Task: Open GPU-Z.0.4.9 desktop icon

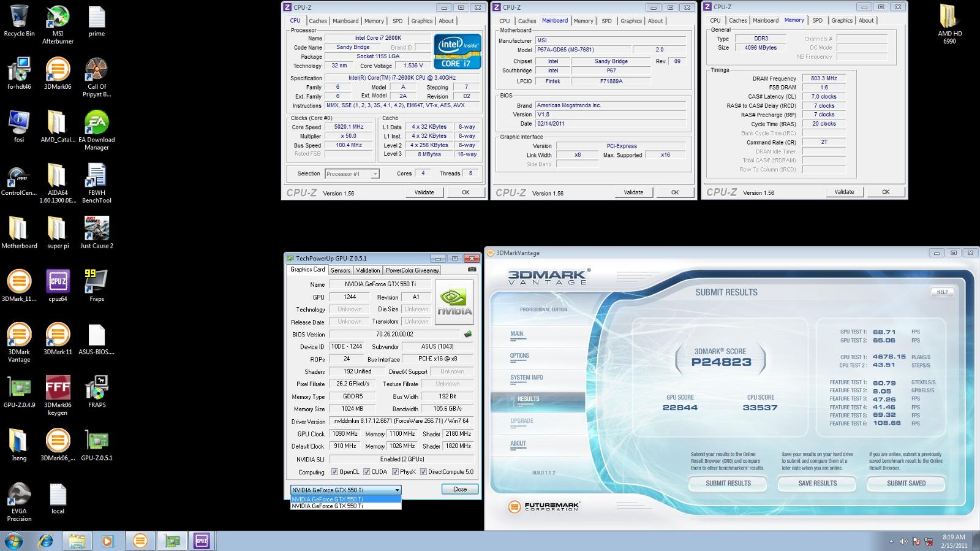Action: [19, 392]
